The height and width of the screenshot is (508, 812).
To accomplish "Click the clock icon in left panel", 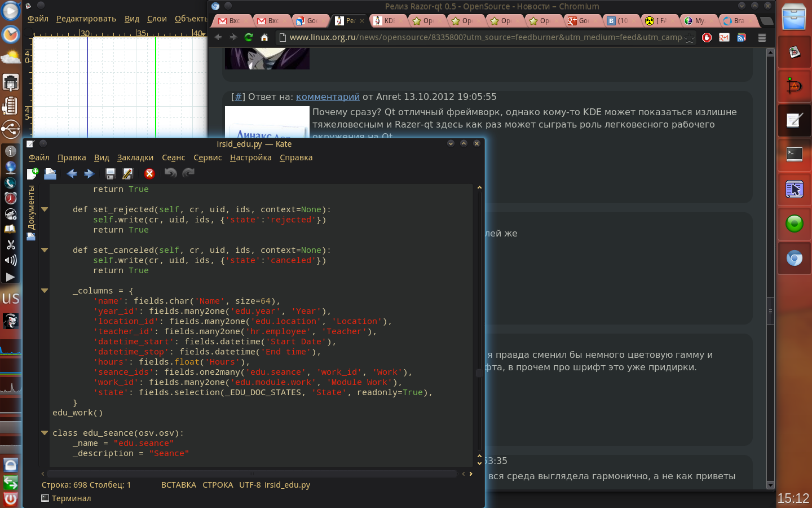I will point(10,34).
